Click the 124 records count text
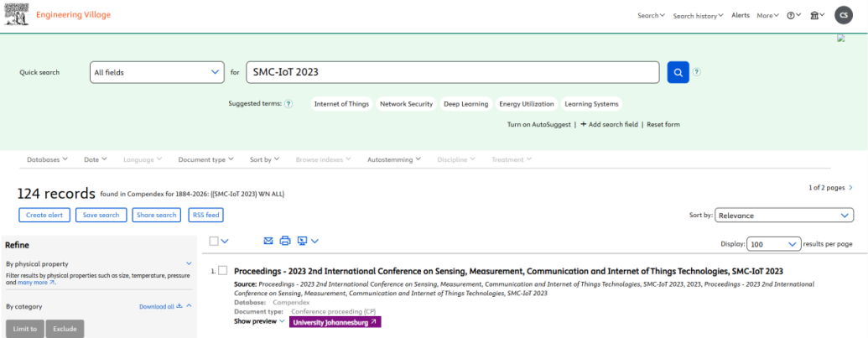 [x=56, y=193]
